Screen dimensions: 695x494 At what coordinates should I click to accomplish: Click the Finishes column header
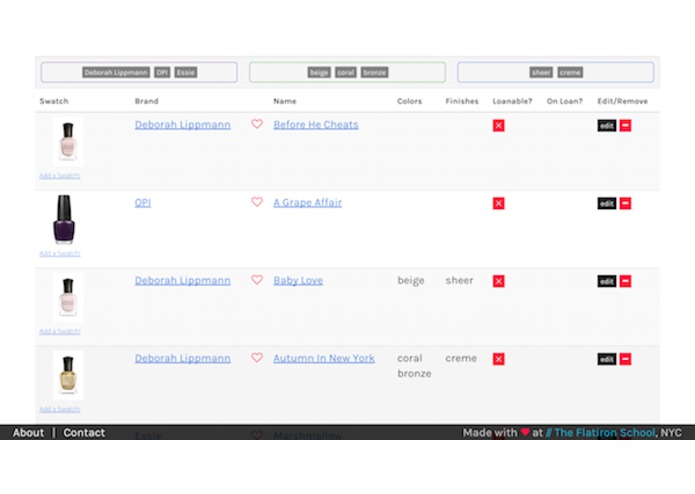coord(462,101)
